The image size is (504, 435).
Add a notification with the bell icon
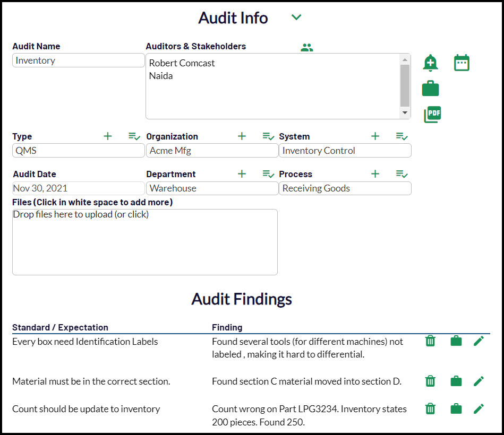click(x=430, y=63)
